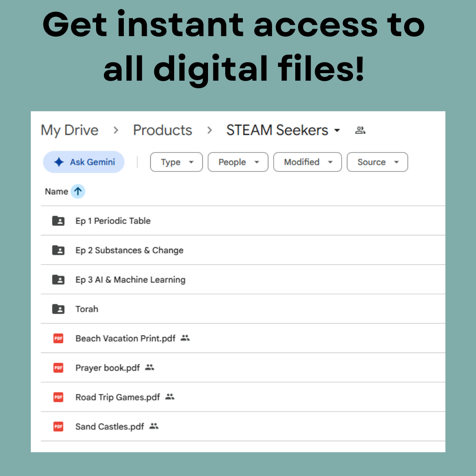The image size is (476, 476).
Task: Click the shared people icon beside STEAM Seekers
Action: click(x=361, y=130)
